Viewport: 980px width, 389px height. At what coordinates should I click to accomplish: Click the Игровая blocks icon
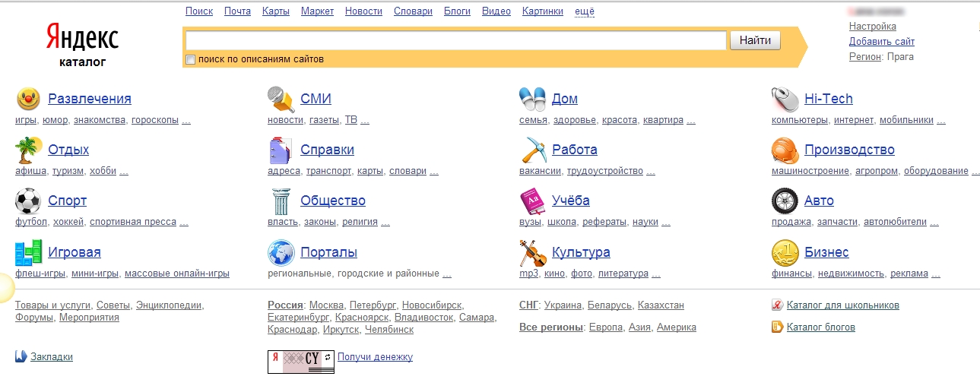point(28,252)
